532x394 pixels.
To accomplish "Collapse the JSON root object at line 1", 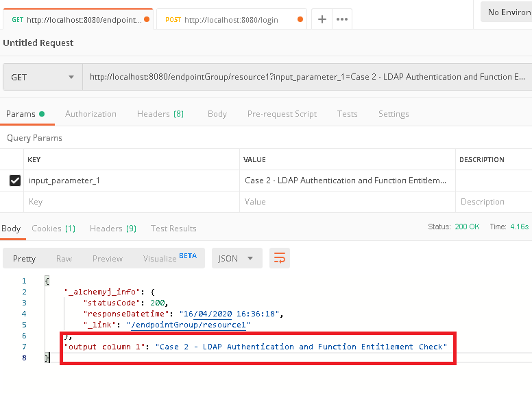I will point(47,281).
